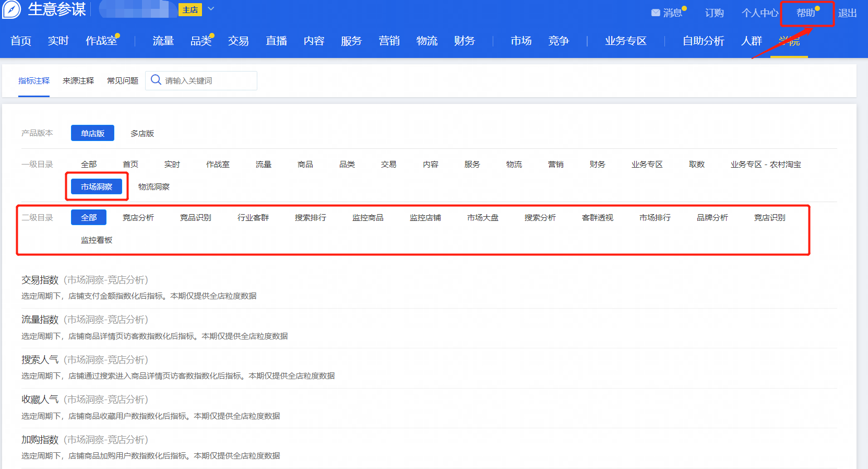Click the search magnifier icon
The height and width of the screenshot is (469, 868).
(156, 80)
